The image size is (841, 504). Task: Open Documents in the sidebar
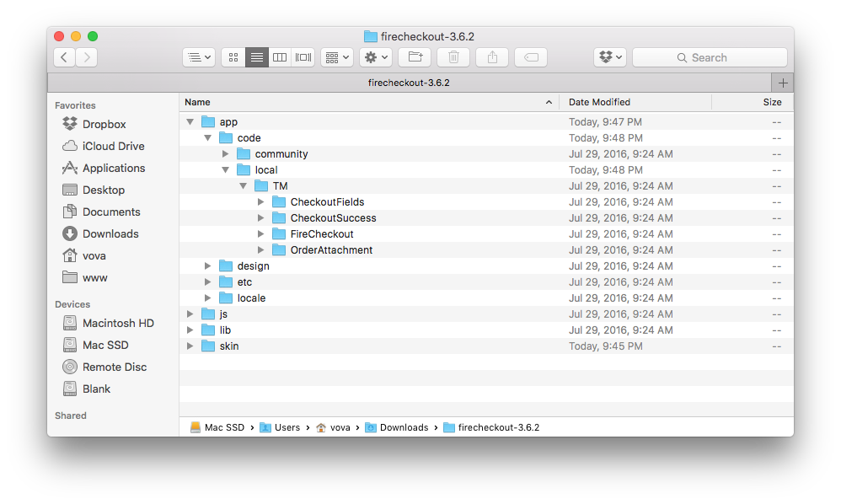[x=101, y=212]
